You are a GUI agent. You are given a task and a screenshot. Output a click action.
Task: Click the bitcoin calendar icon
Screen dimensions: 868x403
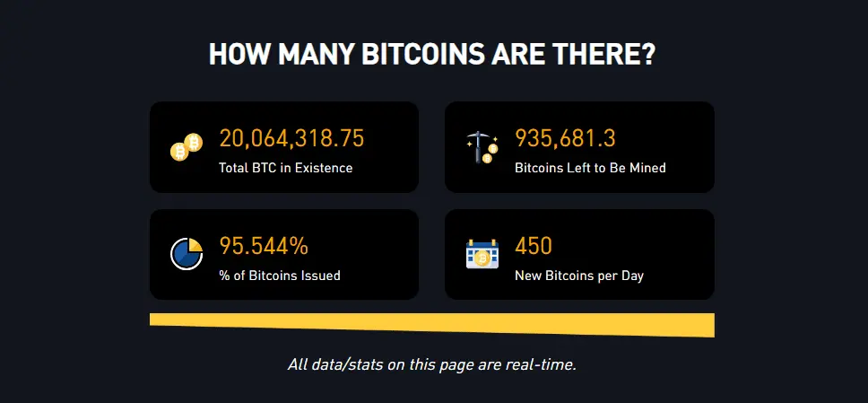click(482, 254)
